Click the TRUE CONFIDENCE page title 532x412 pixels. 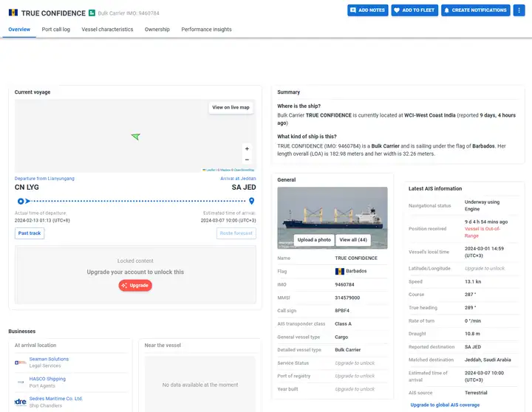click(x=53, y=13)
